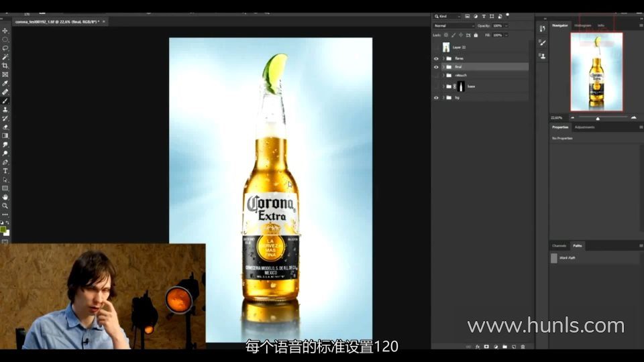Image resolution: width=644 pixels, height=362 pixels.
Task: Select the Dodge tool
Action: pos(5,154)
